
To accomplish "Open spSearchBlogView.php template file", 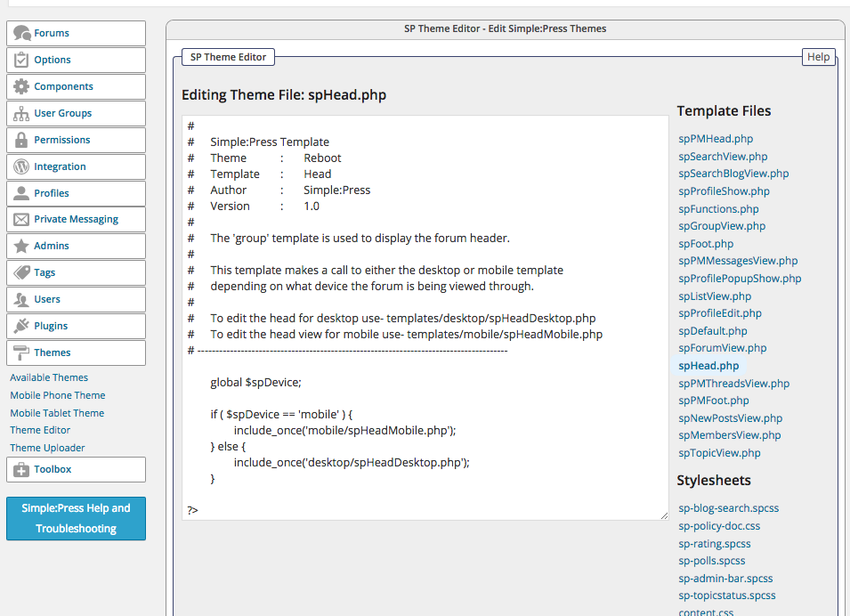I will point(733,174).
